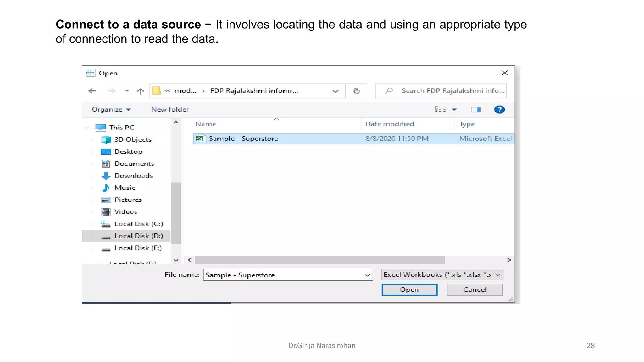Viewport: 644px width, 362px height.
Task: Select Local Disk (C:)
Action: [139, 224]
